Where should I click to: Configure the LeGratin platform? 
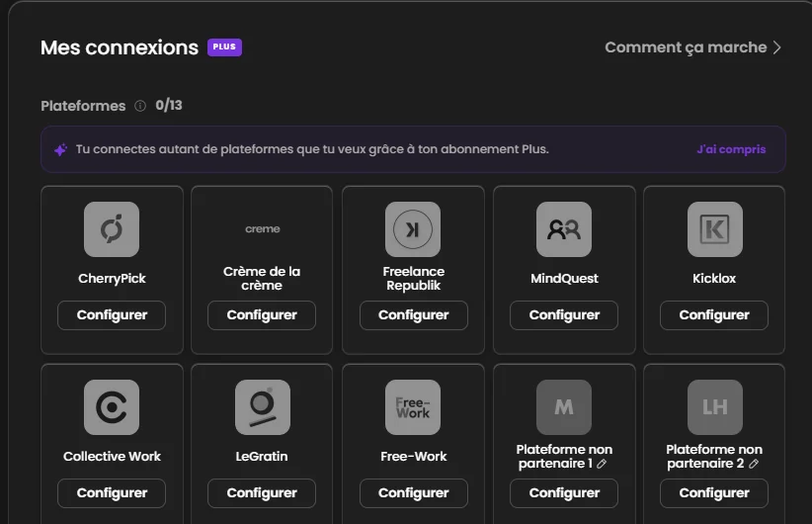262,493
